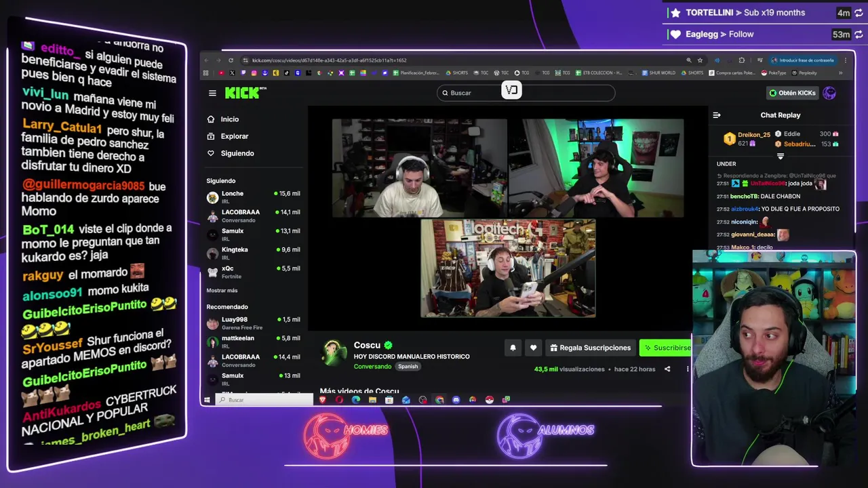Click the video player of Coscu
The height and width of the screenshot is (488, 868).
point(508,218)
